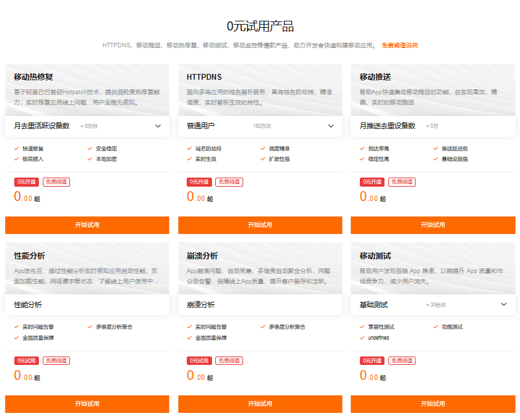Click the 150万次 value in HTTPDNS selector
The image size is (520, 420).
pos(262,126)
